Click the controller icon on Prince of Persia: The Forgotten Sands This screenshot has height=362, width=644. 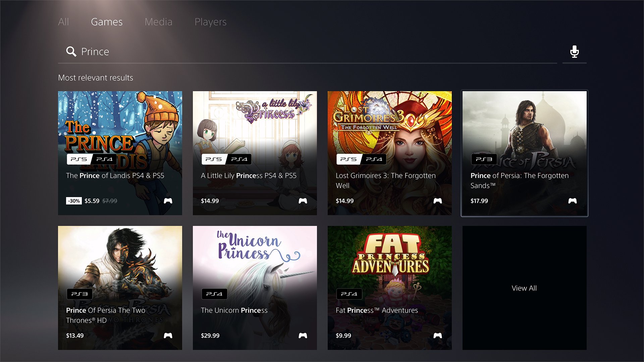click(573, 200)
